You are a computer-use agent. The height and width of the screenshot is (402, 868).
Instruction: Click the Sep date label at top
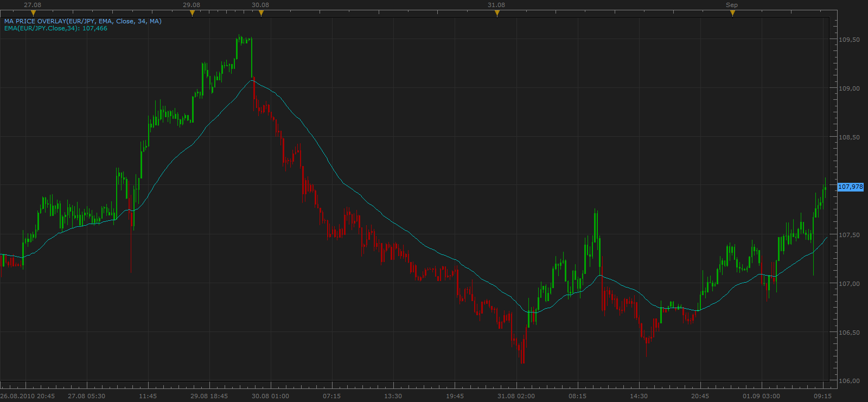pyautogui.click(x=732, y=5)
